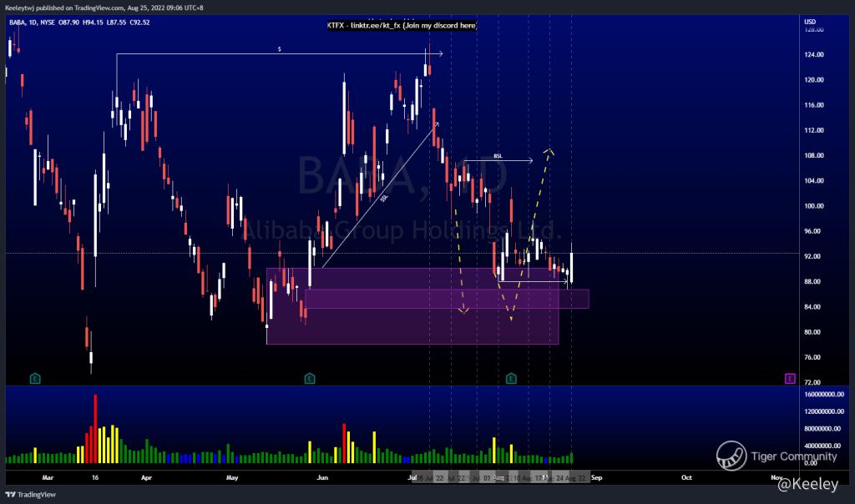The width and height of the screenshot is (855, 504).
Task: Click the 108.00 price axis label
Action: click(813, 155)
